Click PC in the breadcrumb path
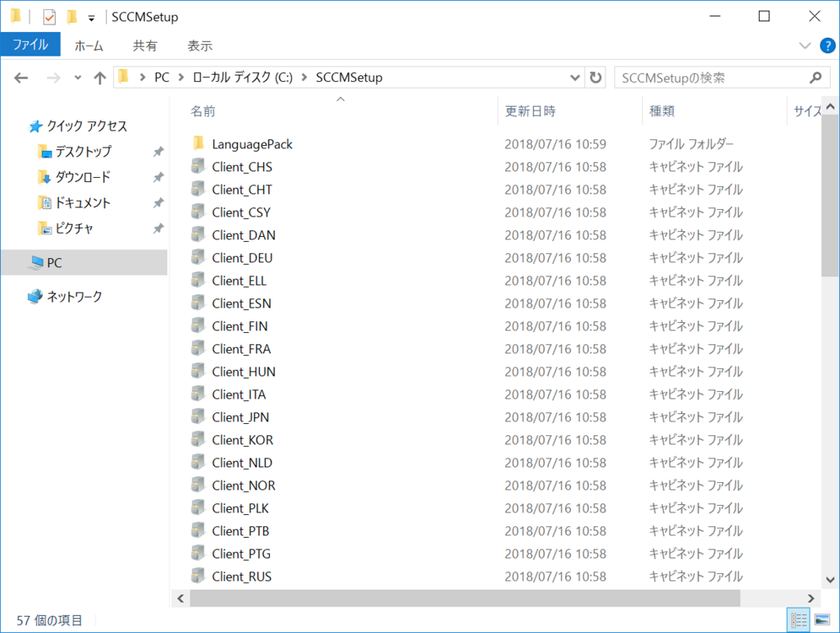This screenshot has height=633, width=840. [161, 76]
